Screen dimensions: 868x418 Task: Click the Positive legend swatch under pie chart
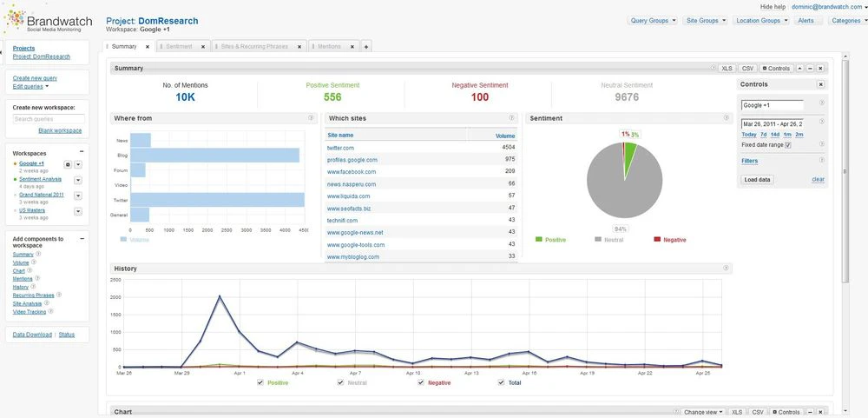coord(539,240)
